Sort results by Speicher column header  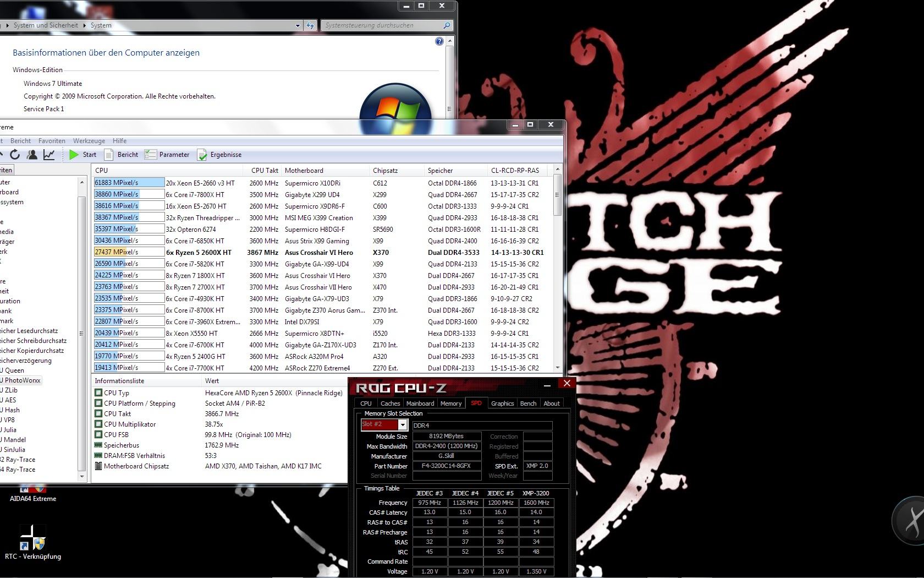456,171
